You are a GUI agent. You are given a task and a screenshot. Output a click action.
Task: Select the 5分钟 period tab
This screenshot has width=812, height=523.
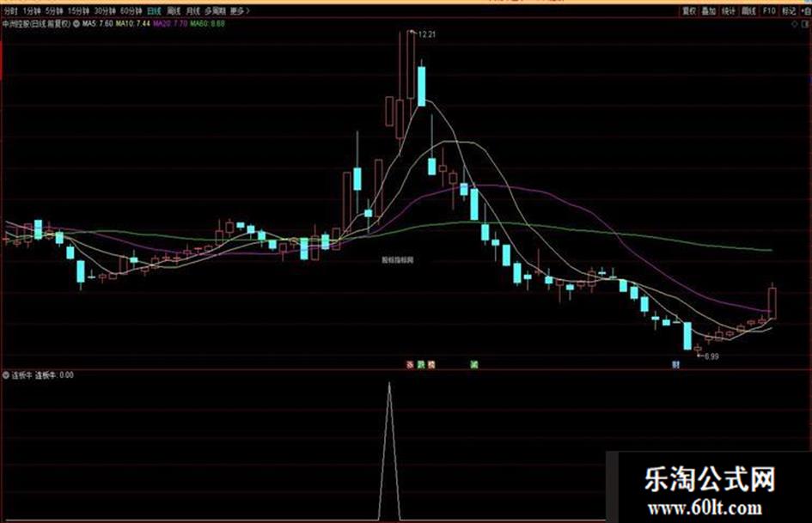[54, 11]
